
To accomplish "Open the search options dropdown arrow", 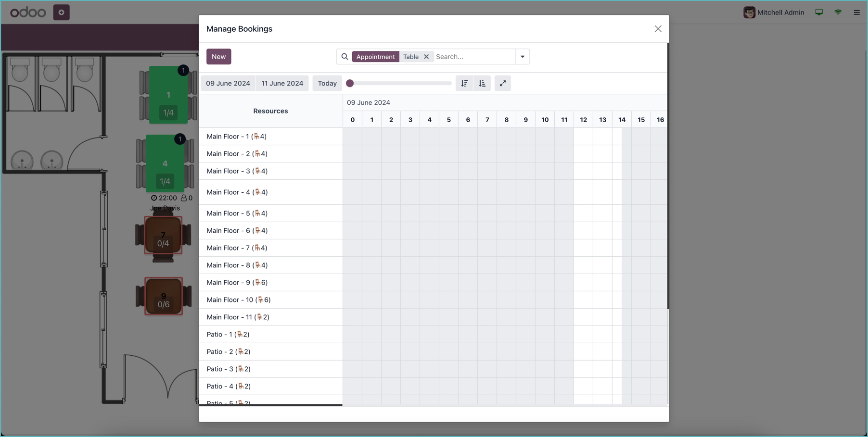I will [x=523, y=56].
